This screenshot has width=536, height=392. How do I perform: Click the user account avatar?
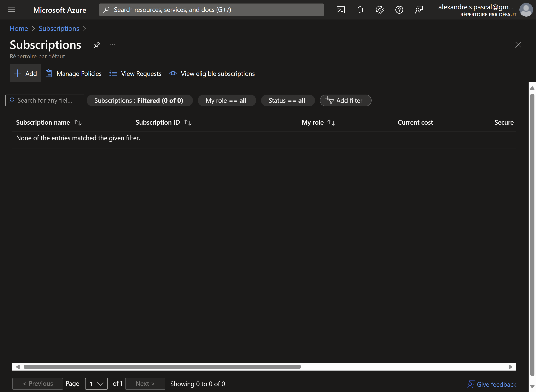click(x=526, y=10)
